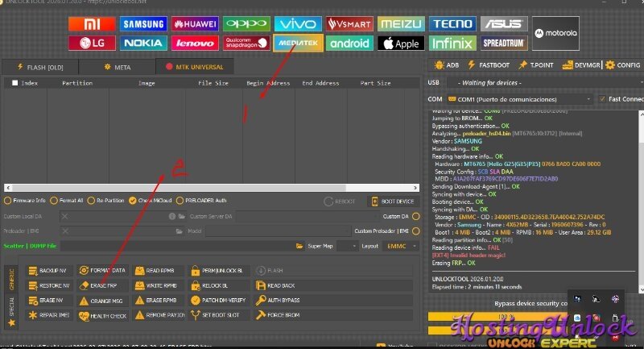Open the Vsmart brand tile
Screen dimensions: 644x349
pos(349,24)
